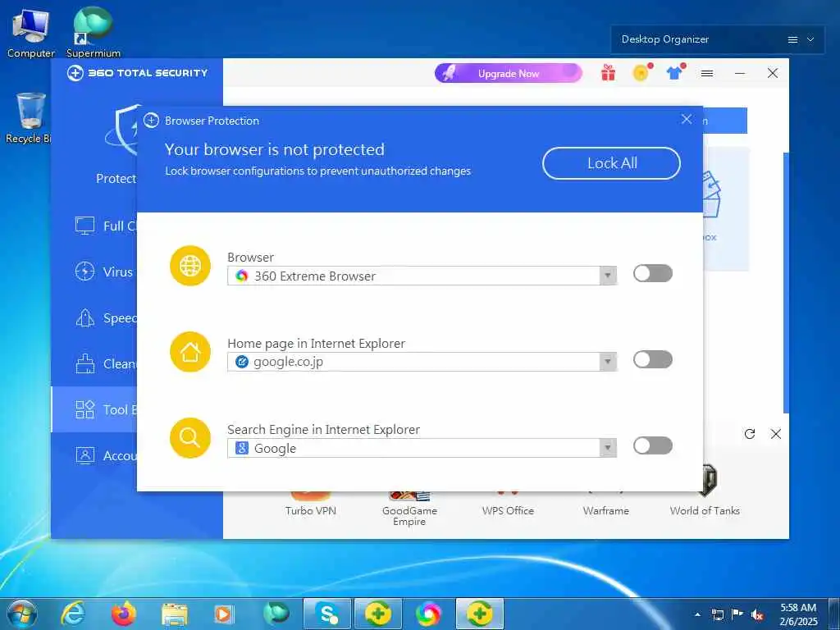840x630 pixels.
Task: Click the Virus Scan lightning circle icon
Action: coord(84,272)
